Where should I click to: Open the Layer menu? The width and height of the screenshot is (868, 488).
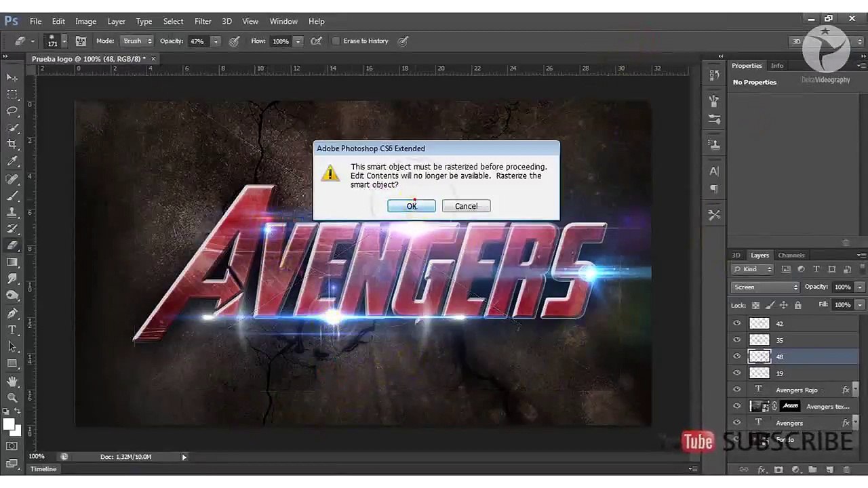point(116,21)
